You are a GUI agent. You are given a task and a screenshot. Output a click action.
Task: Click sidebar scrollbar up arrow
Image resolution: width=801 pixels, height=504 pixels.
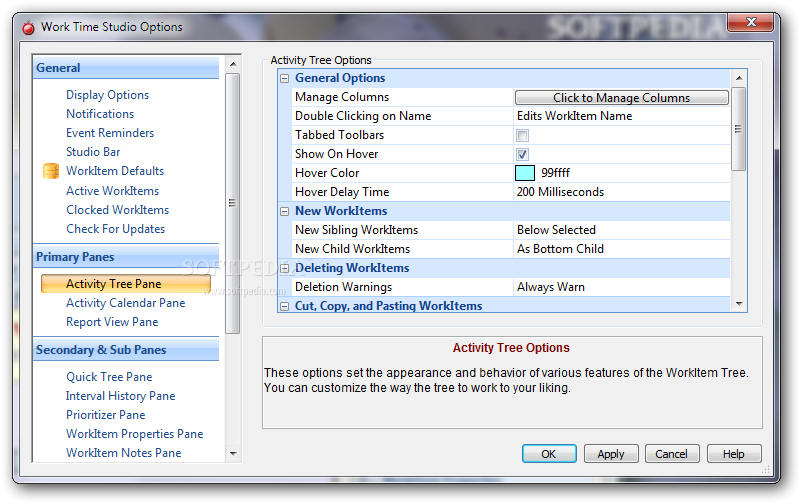233,64
